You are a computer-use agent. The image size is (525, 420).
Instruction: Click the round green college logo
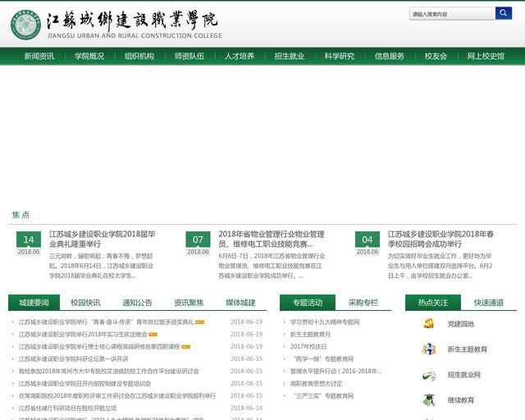(25, 25)
